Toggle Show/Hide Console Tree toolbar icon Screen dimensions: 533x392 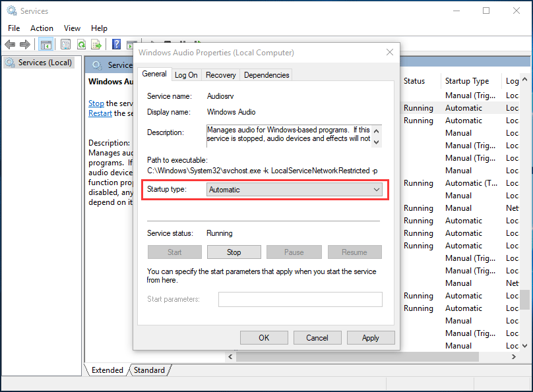coord(46,44)
